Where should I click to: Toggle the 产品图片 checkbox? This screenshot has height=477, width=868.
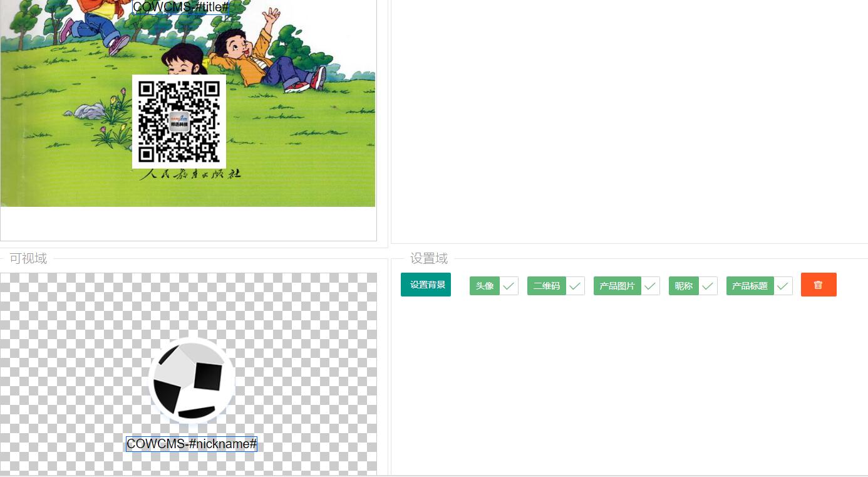[x=626, y=286]
